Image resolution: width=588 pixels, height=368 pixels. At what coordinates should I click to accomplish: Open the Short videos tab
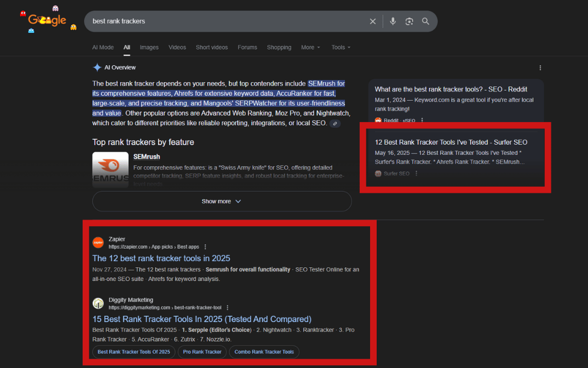211,47
